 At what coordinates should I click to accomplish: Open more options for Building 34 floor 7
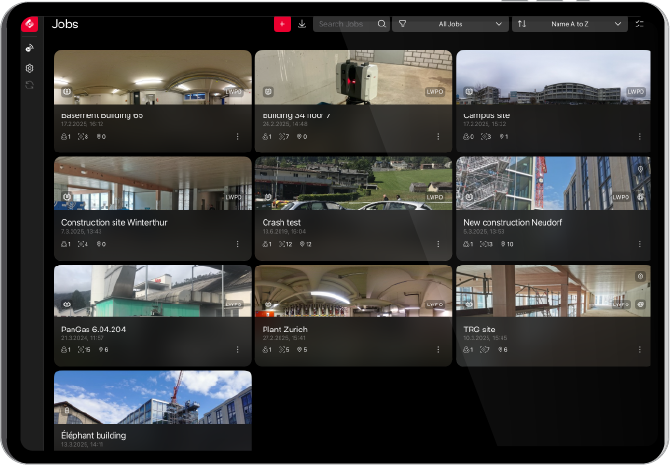438,136
